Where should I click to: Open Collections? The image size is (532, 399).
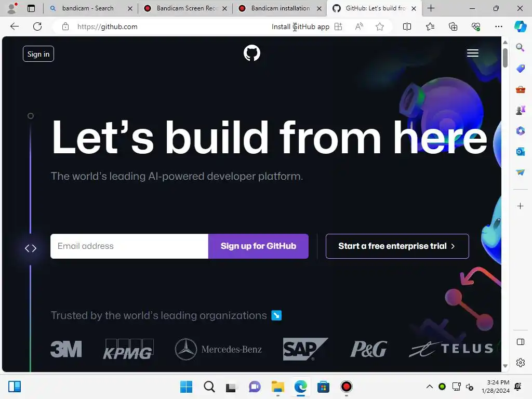453,26
